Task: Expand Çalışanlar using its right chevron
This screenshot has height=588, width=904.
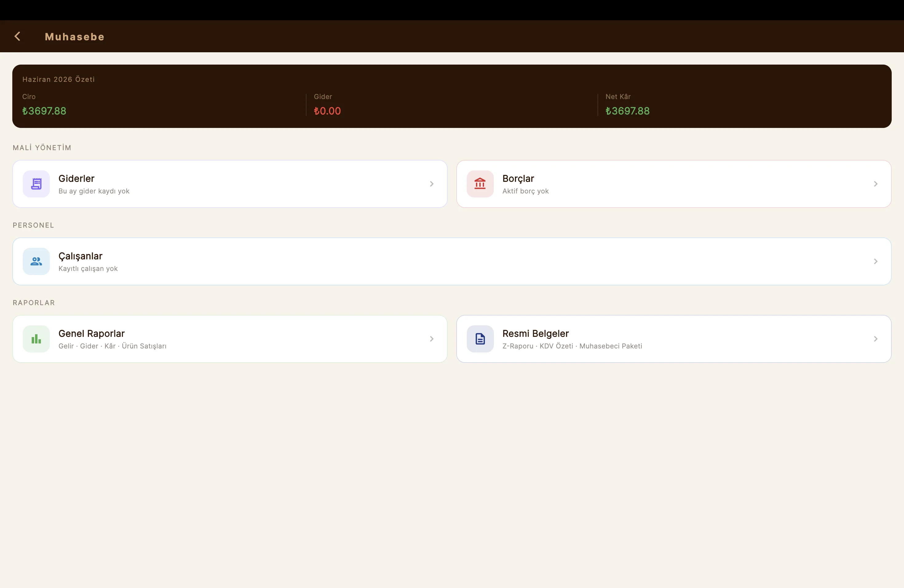Action: (875, 261)
